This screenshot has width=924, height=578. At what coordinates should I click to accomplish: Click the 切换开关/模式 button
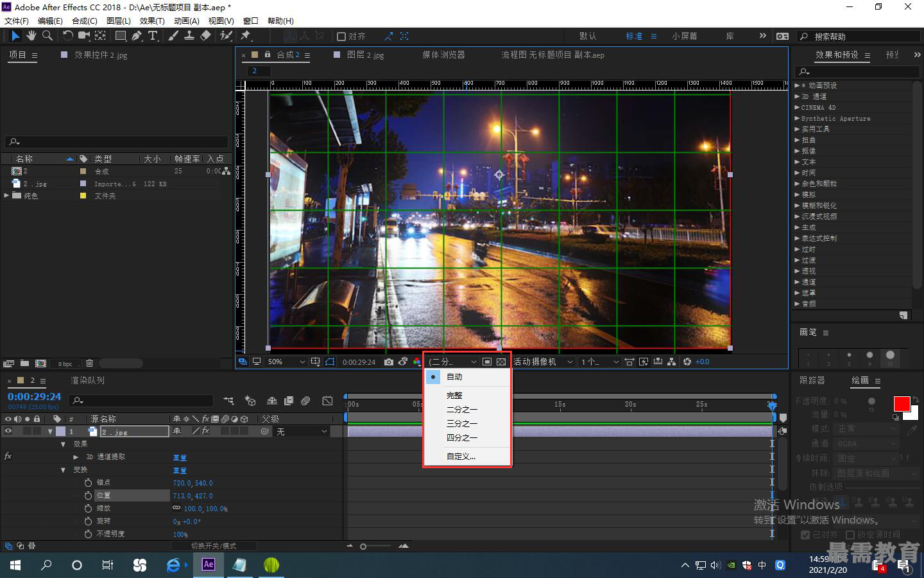tap(214, 546)
